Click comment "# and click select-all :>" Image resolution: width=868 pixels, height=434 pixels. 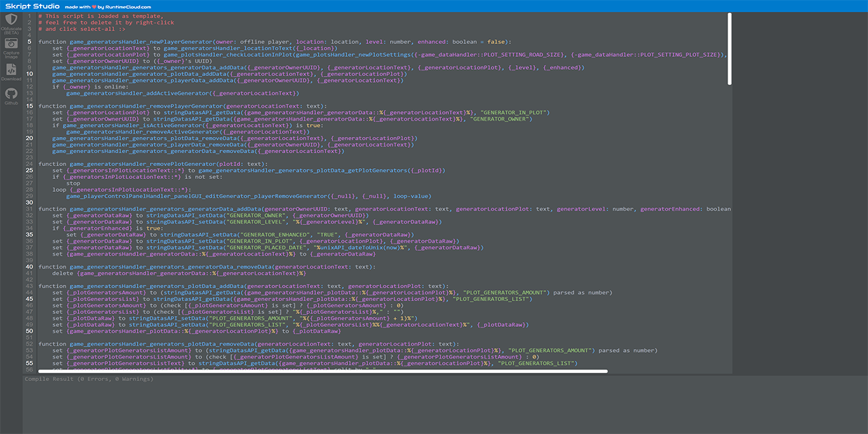pyautogui.click(x=81, y=28)
